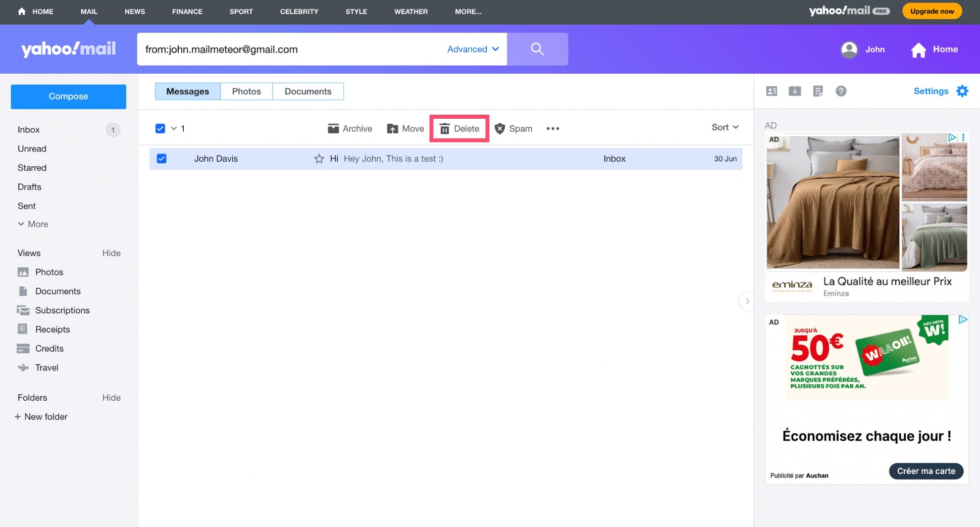Switch to the Documents tab
This screenshot has height=527, width=980.
coord(307,91)
